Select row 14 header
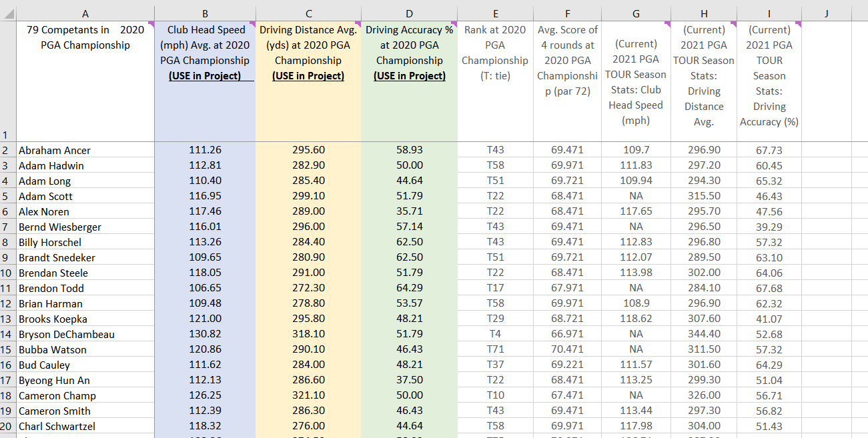 pyautogui.click(x=7, y=334)
